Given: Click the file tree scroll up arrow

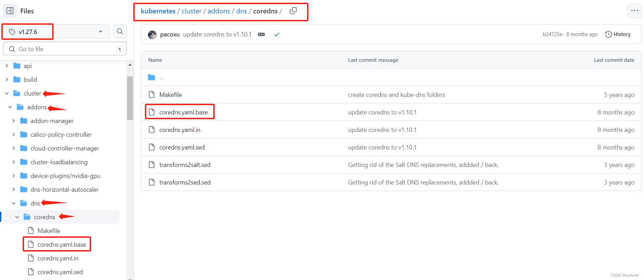Looking at the screenshot, I should coord(130,65).
